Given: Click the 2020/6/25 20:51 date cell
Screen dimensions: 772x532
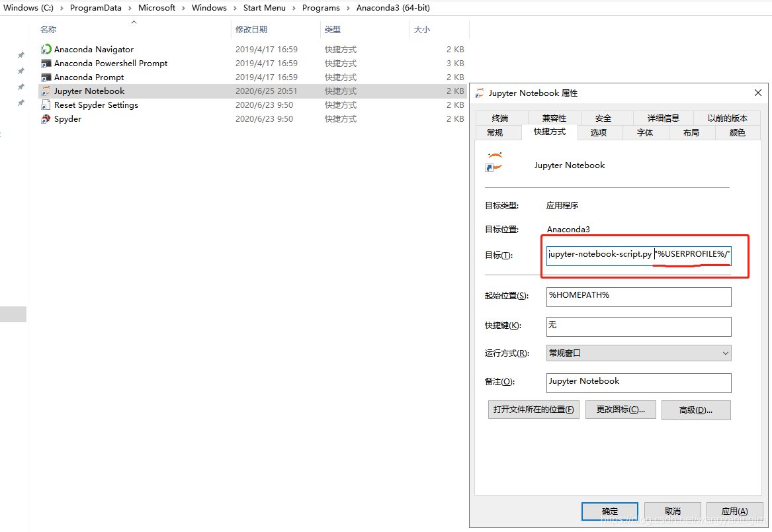Looking at the screenshot, I should pos(266,91).
